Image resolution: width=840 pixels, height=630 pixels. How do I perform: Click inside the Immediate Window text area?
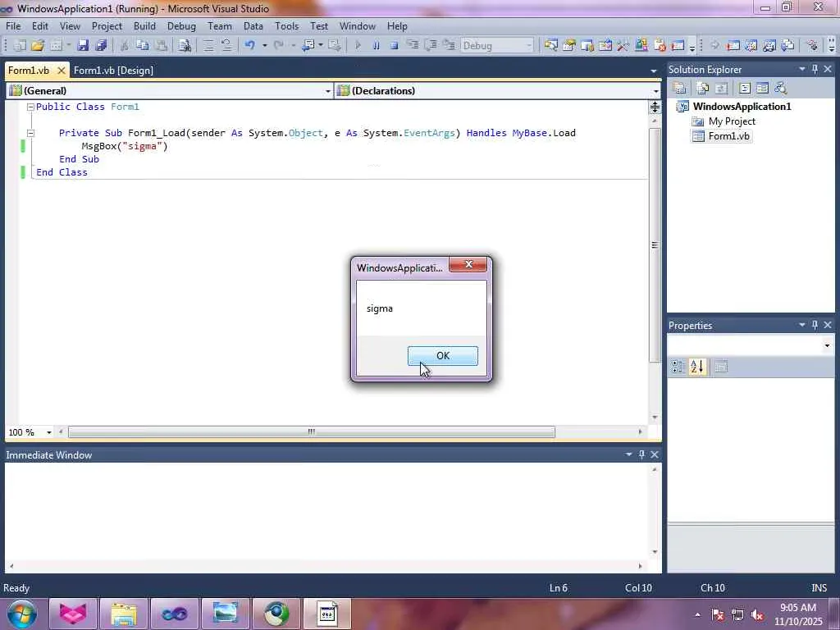[326, 512]
